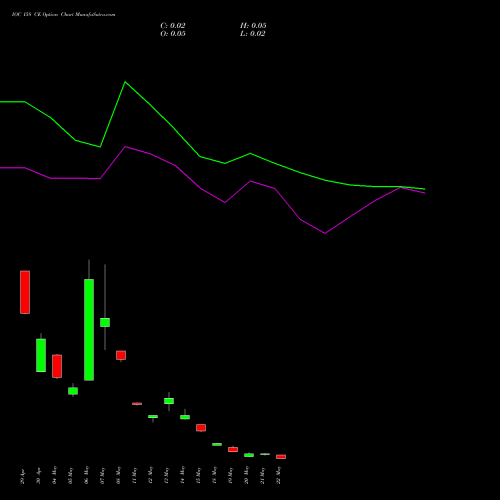The height and width of the screenshot is (500, 500).
Task: Select the "06 May" date axis label
Action: pyautogui.click(x=87, y=475)
